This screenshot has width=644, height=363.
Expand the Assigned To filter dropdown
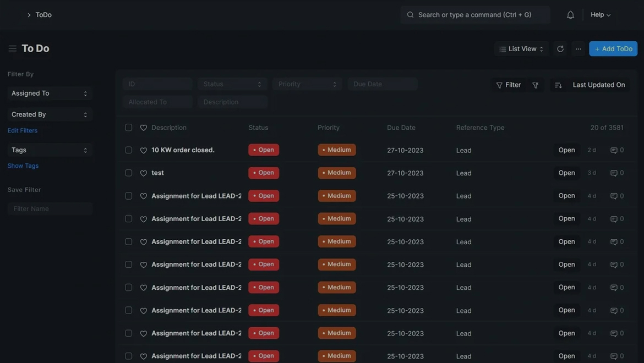pos(50,94)
